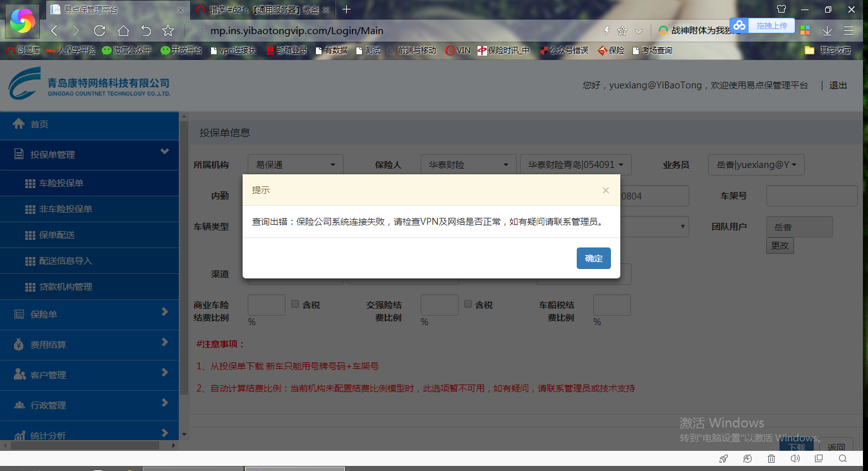
Task: Click the 返回 button at bottom right
Action: [x=836, y=446]
